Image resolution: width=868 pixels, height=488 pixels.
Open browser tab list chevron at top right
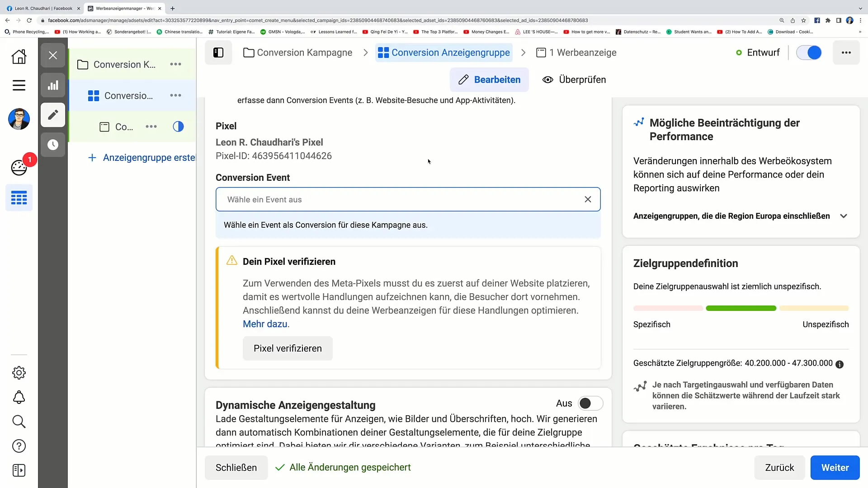860,8
